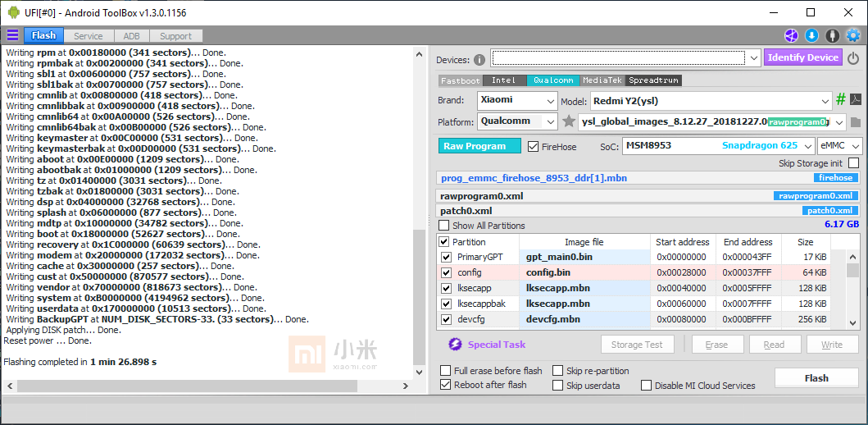Check Show All Partitions
Image resolution: width=868 pixels, height=425 pixels.
[444, 226]
